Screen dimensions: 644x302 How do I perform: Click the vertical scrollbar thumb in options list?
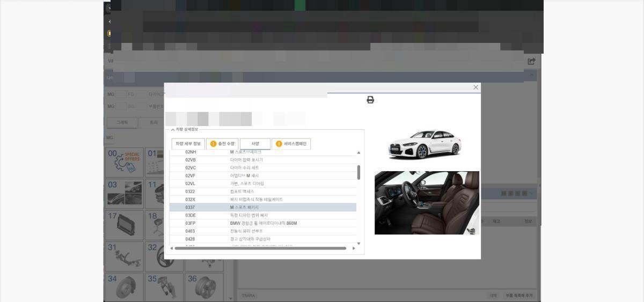click(358, 172)
